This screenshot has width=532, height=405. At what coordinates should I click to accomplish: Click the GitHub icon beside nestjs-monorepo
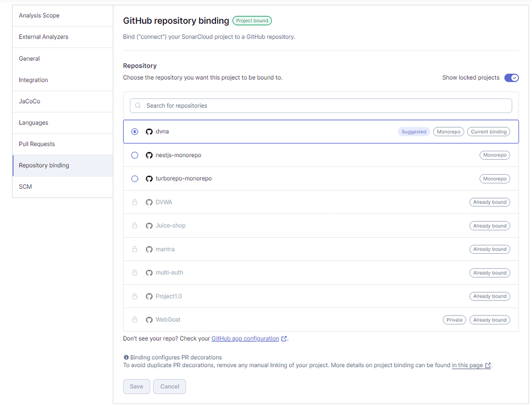(x=149, y=155)
